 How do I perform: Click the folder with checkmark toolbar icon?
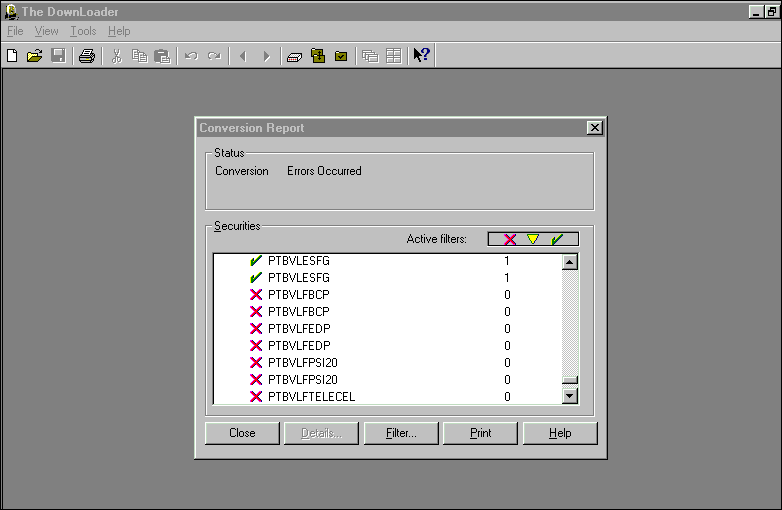click(341, 56)
